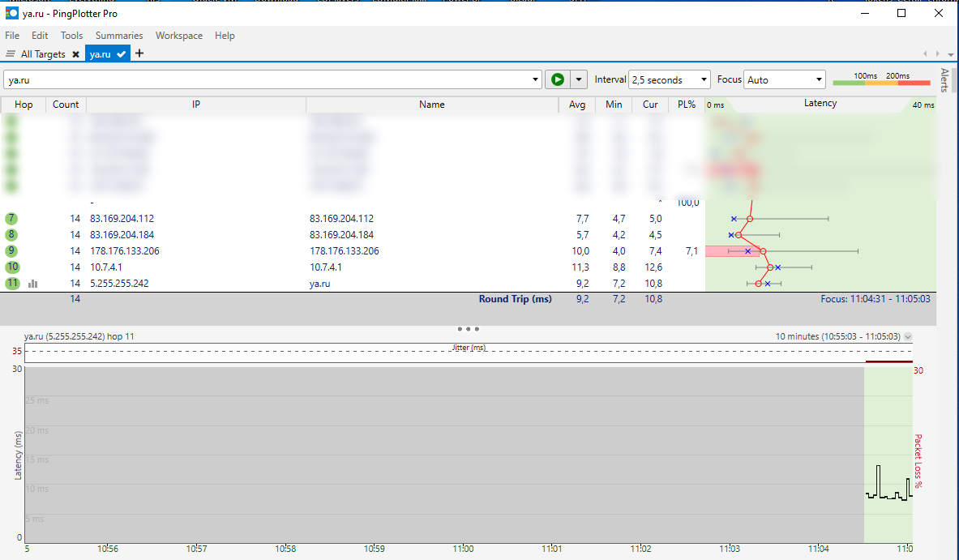Click the pink packet-loss bar on hop 9
This screenshot has height=560, width=959.
tap(732, 251)
